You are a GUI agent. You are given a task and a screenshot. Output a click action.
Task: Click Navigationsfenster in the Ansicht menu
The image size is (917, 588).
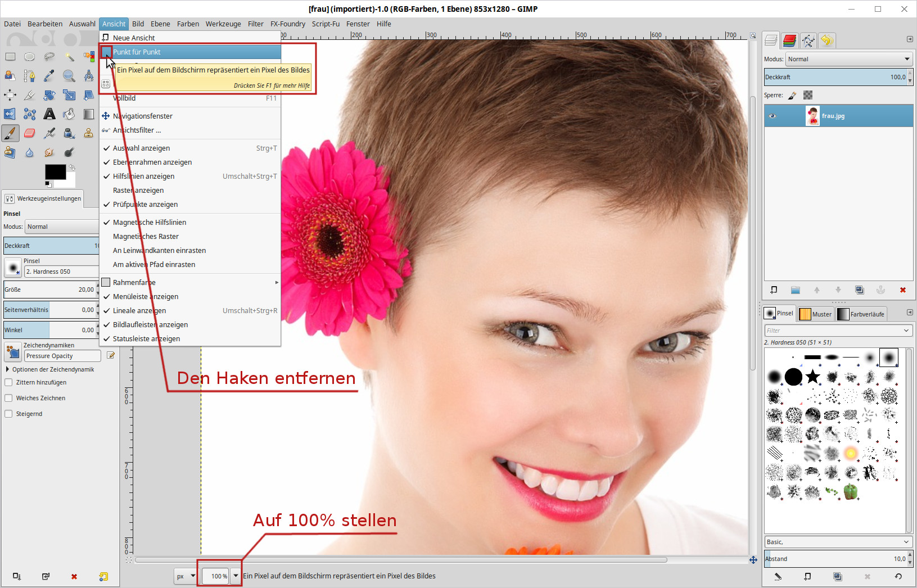pyautogui.click(x=142, y=116)
